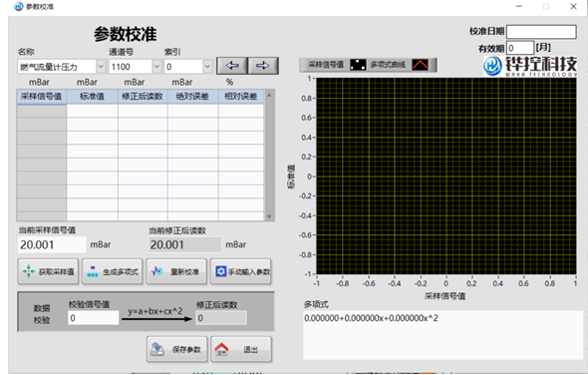The image size is (588, 375).
Task: Click the 相对误差 column header
Action: 241,97
